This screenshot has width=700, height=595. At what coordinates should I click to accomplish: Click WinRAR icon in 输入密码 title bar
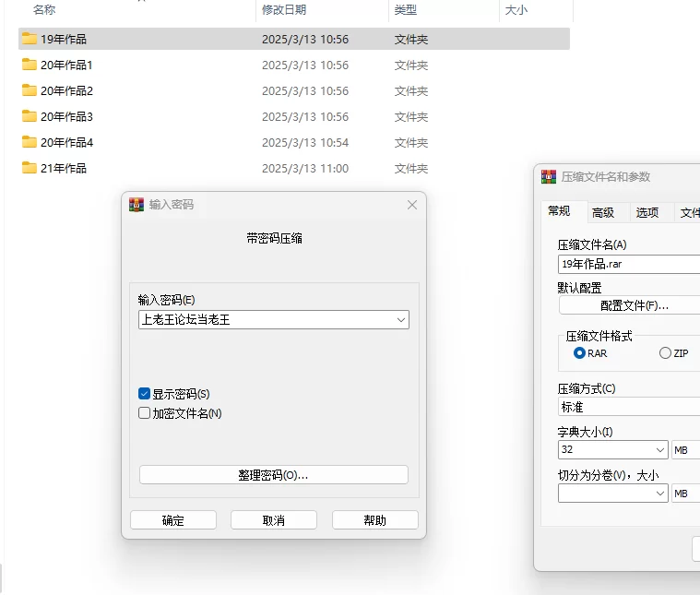click(136, 205)
